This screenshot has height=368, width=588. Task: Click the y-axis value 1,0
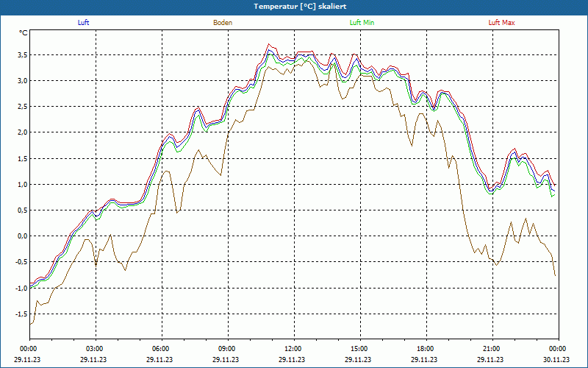tap(23, 185)
